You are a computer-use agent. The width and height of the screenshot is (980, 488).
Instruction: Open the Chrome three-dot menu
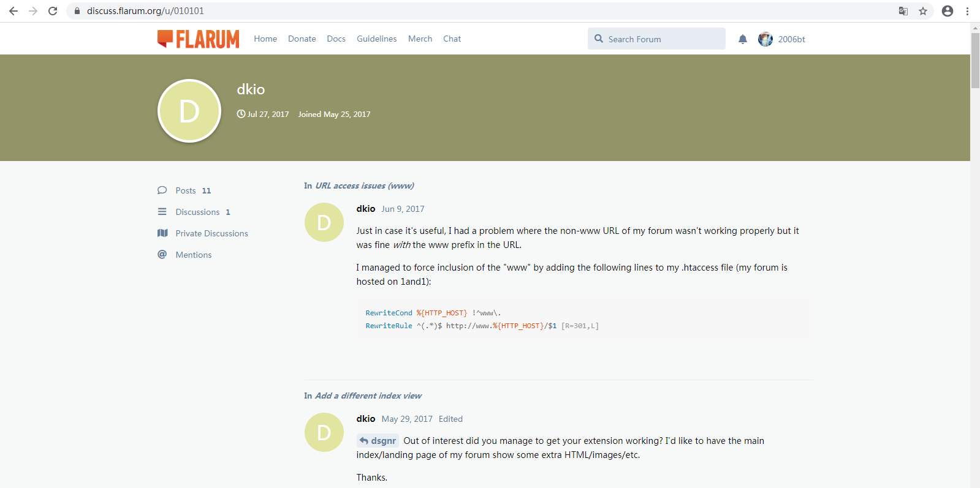(967, 11)
